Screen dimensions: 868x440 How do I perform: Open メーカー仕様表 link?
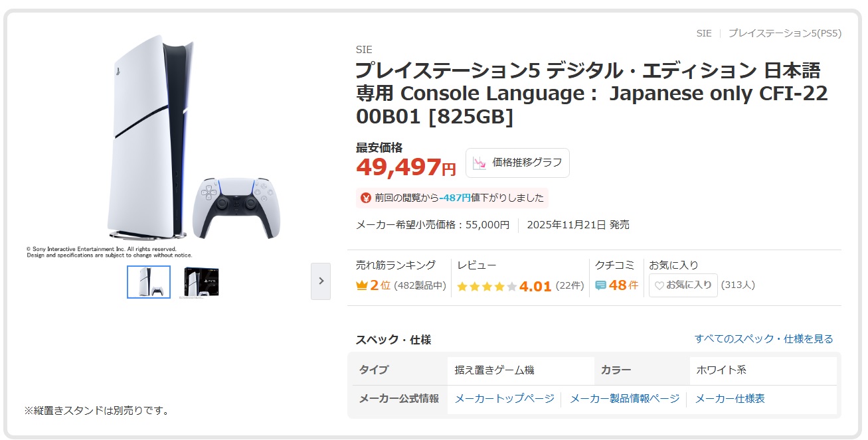point(730,398)
